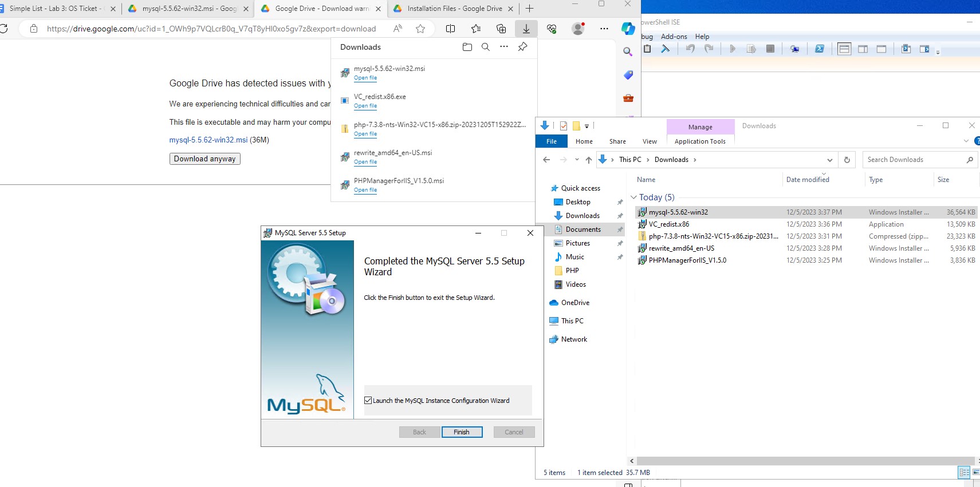Viewport: 980px width, 487px height.
Task: Click Open file under VC_redist.x86.exe
Action: pos(365,106)
